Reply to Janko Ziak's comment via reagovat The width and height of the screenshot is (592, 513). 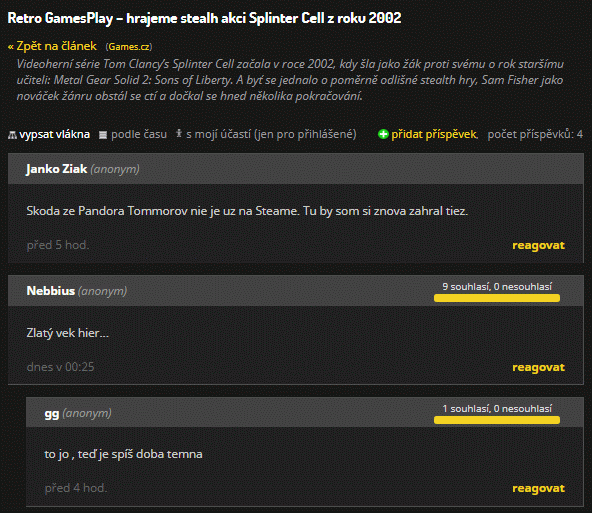(x=538, y=245)
